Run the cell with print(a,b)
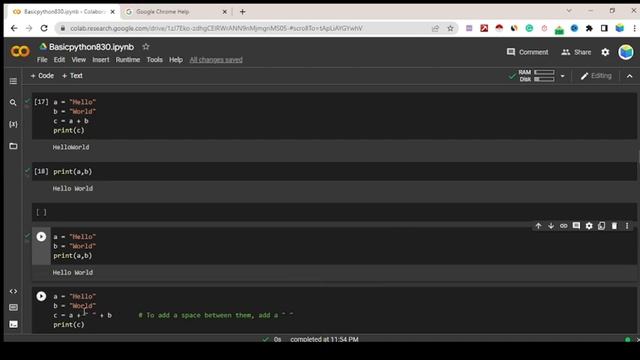 pos(41,237)
